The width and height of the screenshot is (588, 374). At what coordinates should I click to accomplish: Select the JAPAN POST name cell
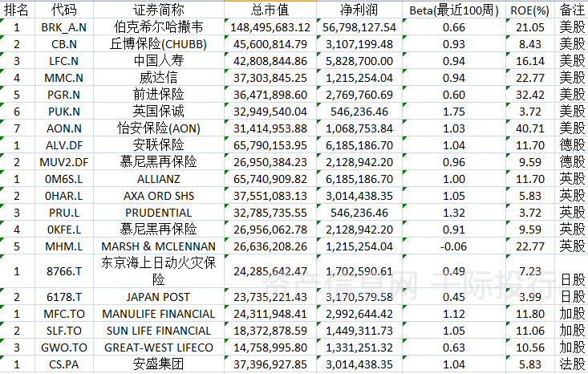159,297
